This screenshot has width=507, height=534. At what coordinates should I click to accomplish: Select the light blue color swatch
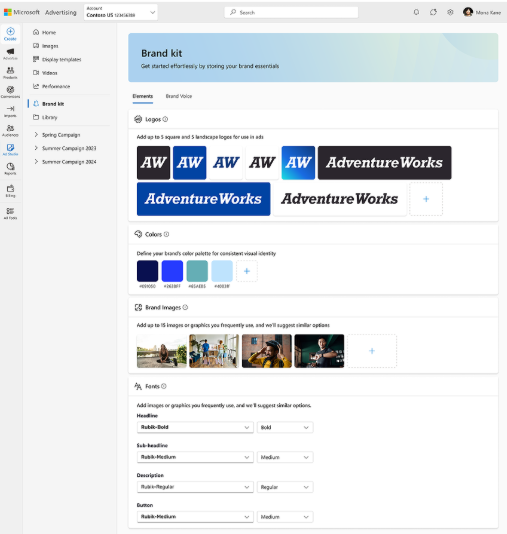pyautogui.click(x=222, y=271)
